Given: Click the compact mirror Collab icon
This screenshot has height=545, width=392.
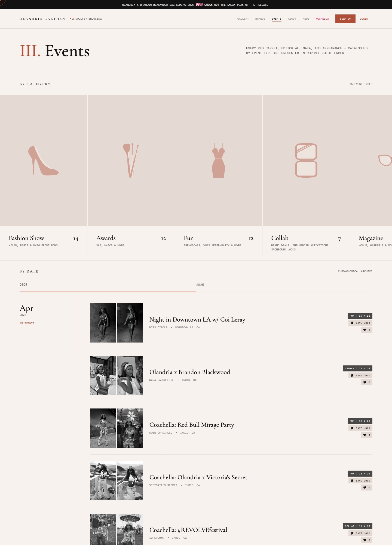Looking at the screenshot, I should 306,160.
